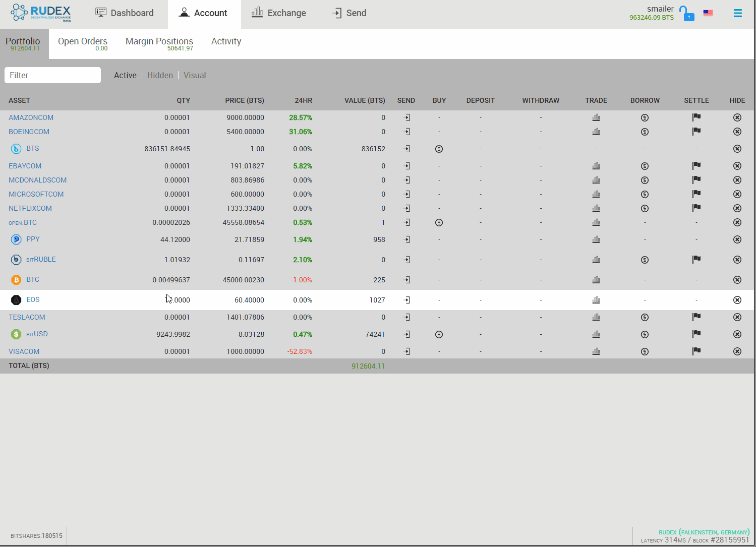Click the buy icon in OPEN.BTC row
756x547 pixels.
439,222
